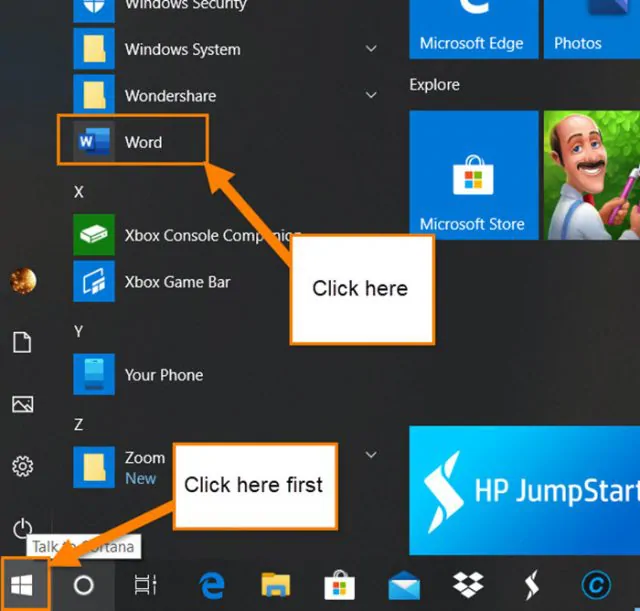This screenshot has width=640, height=611.
Task: Click the 'Your Phone' label text
Action: [x=164, y=375]
